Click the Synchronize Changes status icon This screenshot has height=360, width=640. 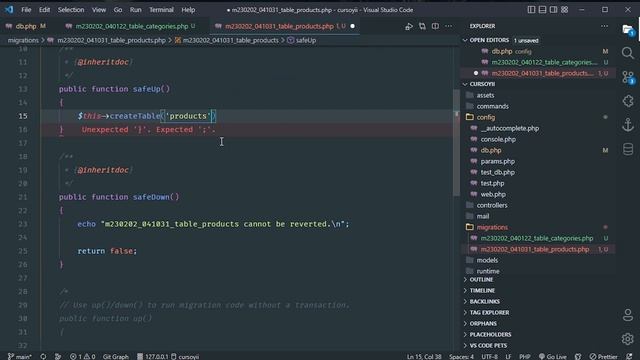coord(43,356)
